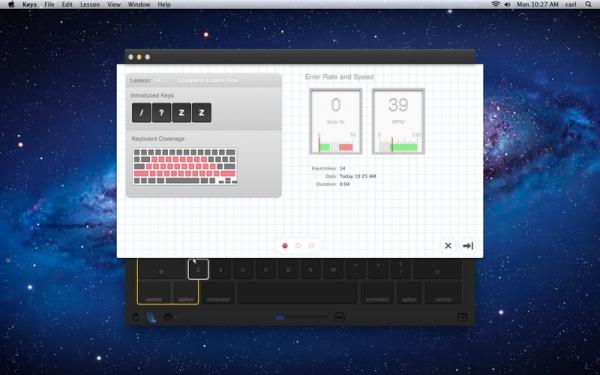Click the lesson progress slider in bottom bar
Screen dimensions: 600x375
[302, 317]
